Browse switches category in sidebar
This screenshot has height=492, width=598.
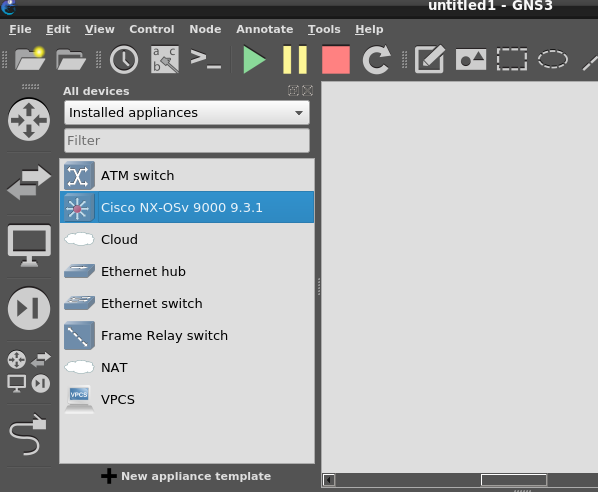pos(29,182)
